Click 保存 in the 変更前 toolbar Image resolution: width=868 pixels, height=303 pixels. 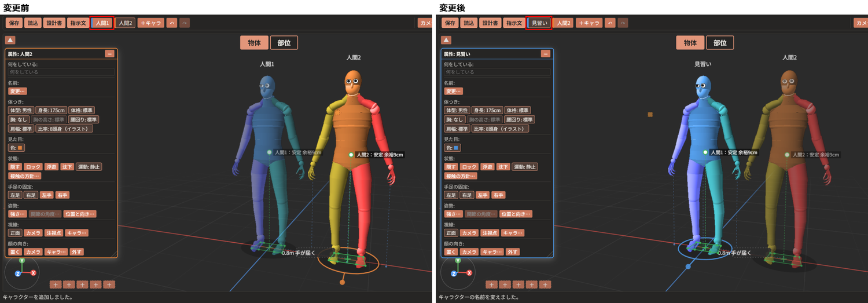tap(14, 23)
